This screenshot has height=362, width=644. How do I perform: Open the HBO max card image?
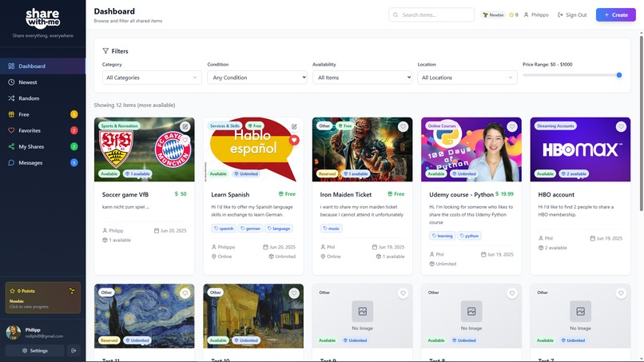580,149
